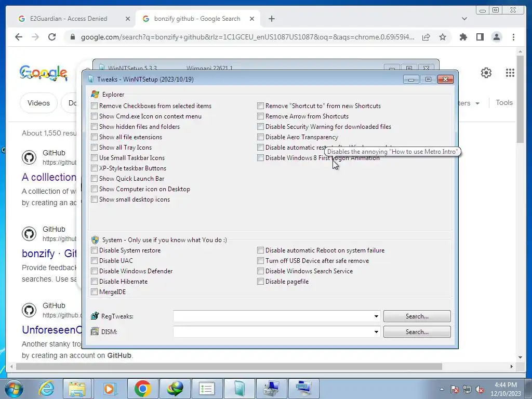The width and height of the screenshot is (532, 399).
Task: Check Disable automatic Reboot on system failure
Action: [260, 250]
